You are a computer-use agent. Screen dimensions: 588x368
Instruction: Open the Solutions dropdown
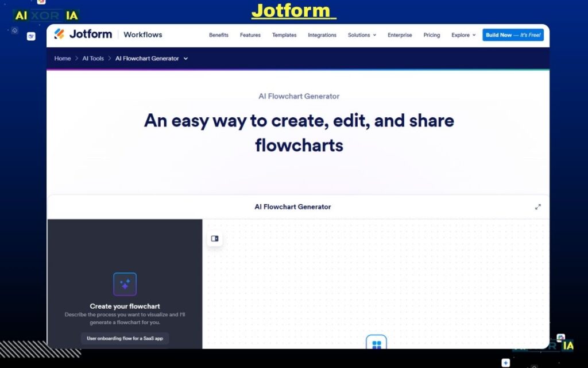click(x=362, y=35)
